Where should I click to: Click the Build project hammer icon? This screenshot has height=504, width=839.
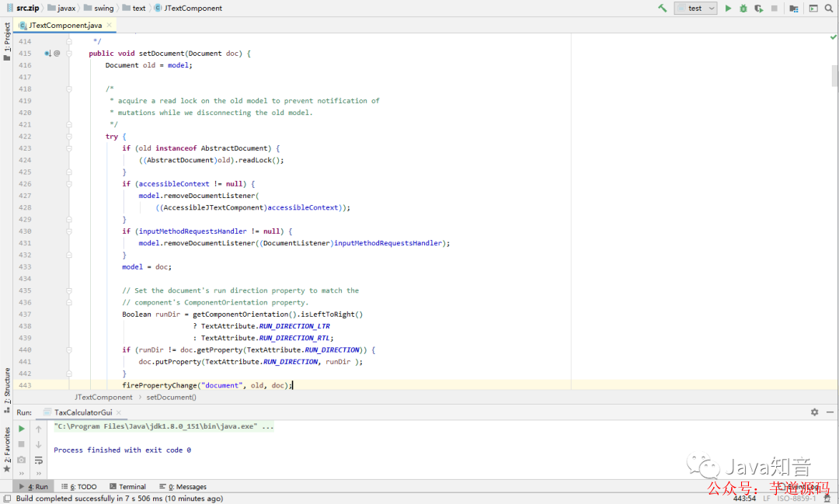coord(663,8)
